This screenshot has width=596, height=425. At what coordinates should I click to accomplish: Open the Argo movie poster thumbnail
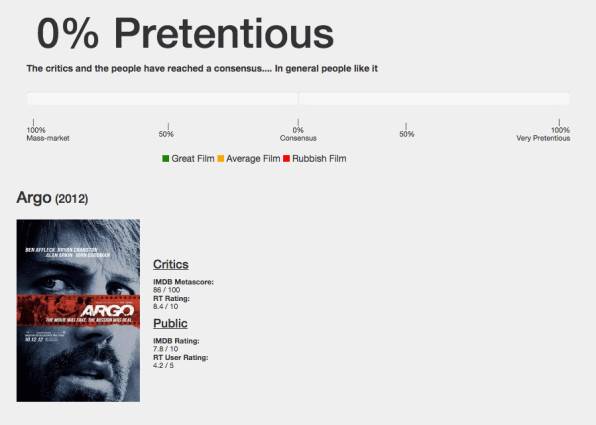coord(78,310)
